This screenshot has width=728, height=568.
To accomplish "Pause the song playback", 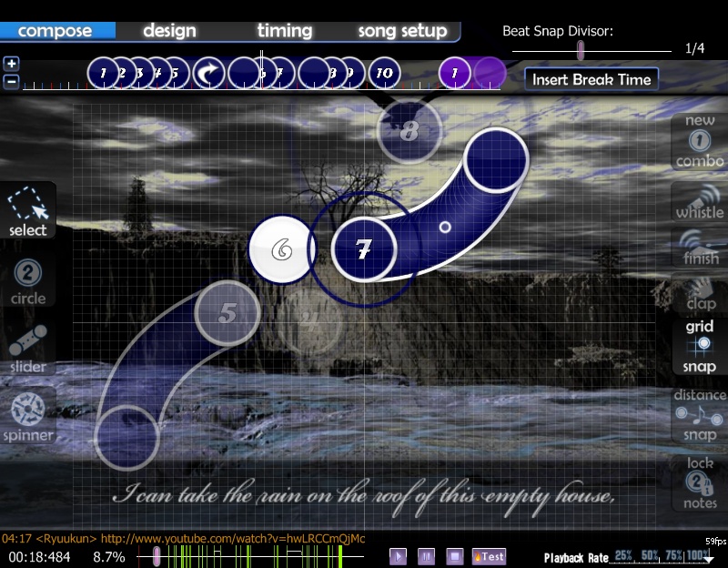I will pyautogui.click(x=426, y=556).
